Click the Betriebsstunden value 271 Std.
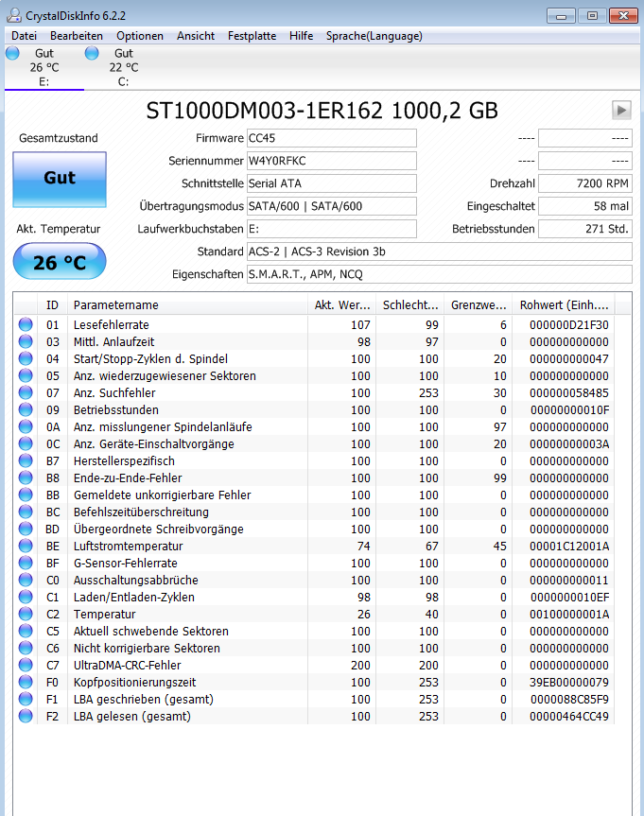Image resolution: width=644 pixels, height=816 pixels. coord(585,229)
